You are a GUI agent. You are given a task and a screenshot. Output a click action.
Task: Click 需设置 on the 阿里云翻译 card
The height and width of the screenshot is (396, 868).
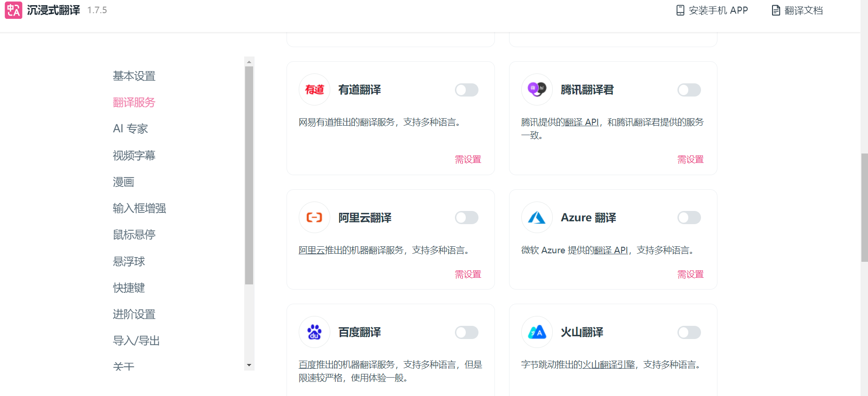pyautogui.click(x=468, y=275)
